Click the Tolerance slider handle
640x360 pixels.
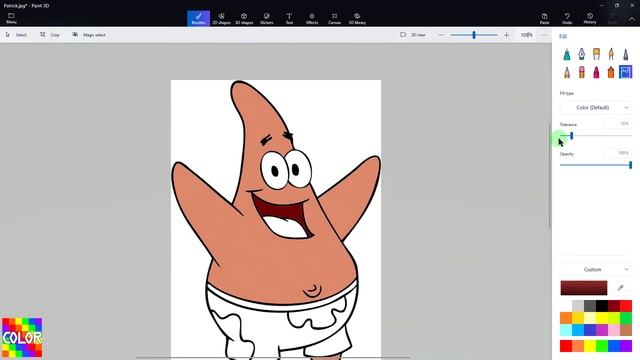(571, 136)
